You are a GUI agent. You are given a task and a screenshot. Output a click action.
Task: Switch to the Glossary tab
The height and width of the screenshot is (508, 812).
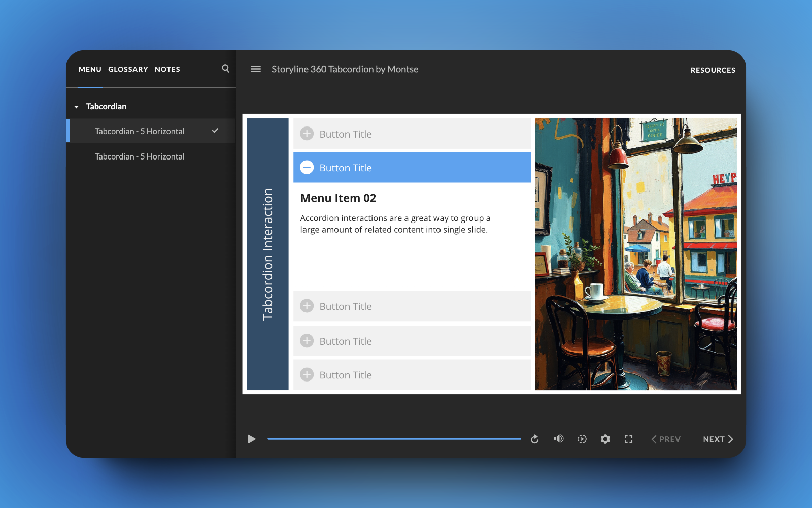(x=128, y=69)
